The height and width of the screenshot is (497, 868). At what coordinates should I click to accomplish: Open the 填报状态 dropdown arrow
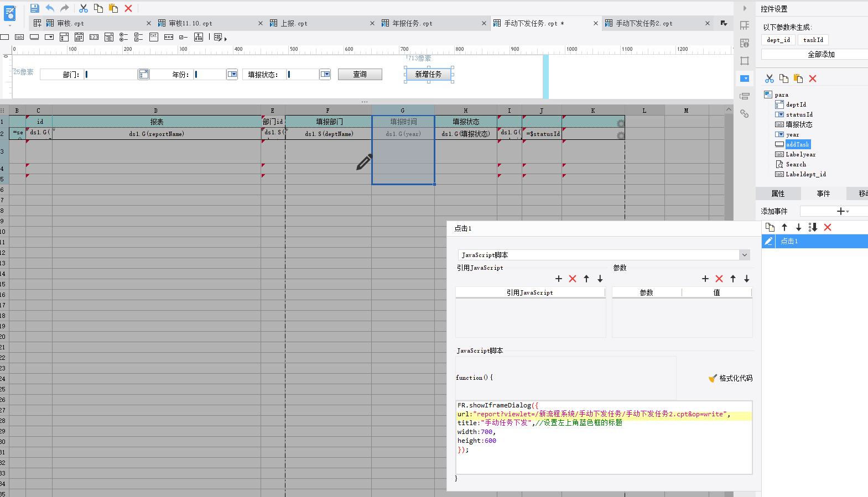click(x=325, y=74)
